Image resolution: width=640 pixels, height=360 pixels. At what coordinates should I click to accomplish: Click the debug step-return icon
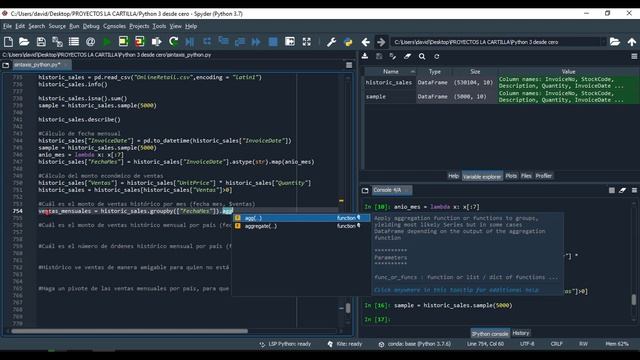(240, 42)
